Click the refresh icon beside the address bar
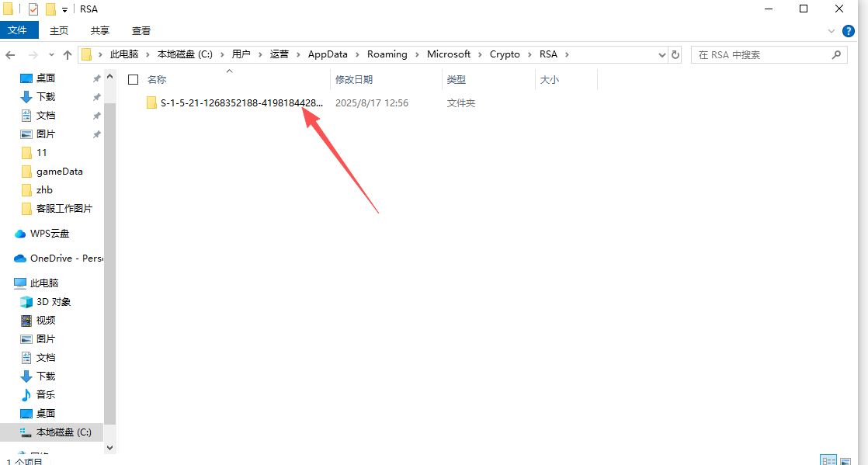Screen dimensions: 868x465 click(x=675, y=54)
